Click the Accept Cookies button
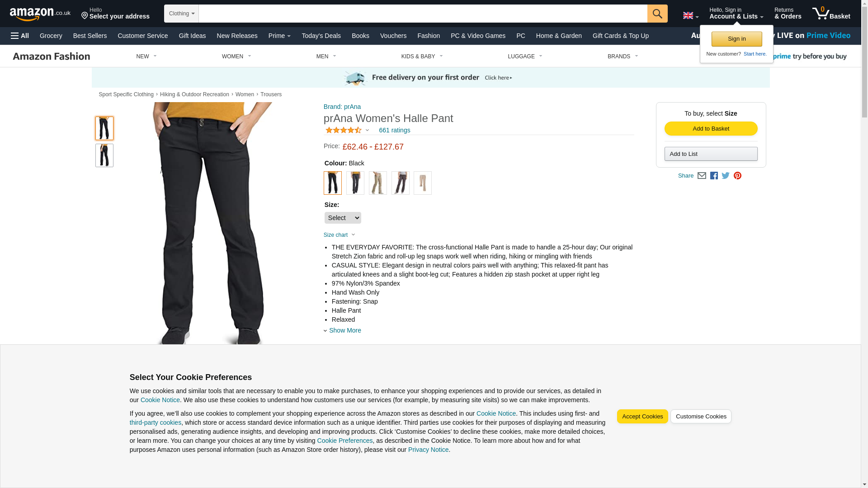868x488 pixels. click(642, 417)
